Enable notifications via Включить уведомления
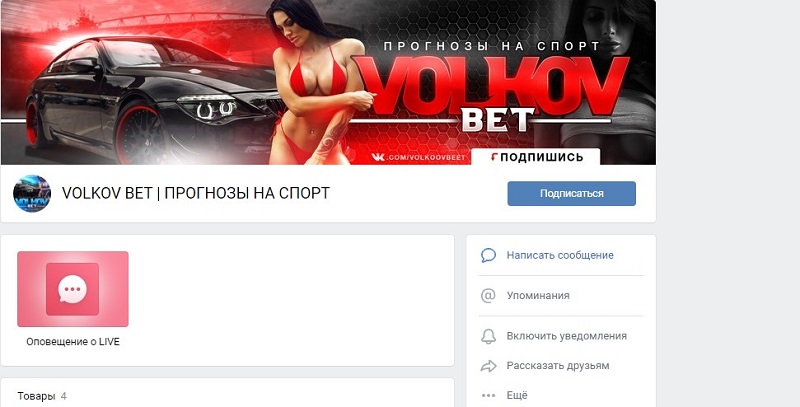 [x=566, y=336]
